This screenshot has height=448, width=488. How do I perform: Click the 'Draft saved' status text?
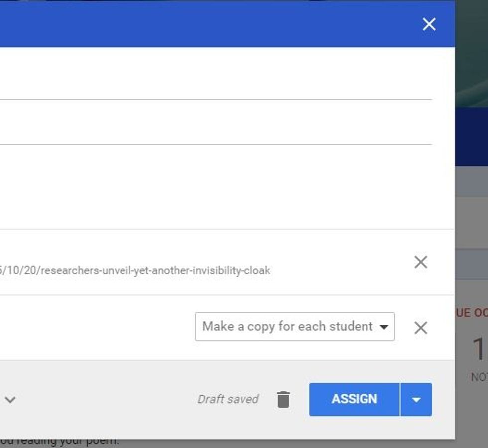[x=228, y=399]
